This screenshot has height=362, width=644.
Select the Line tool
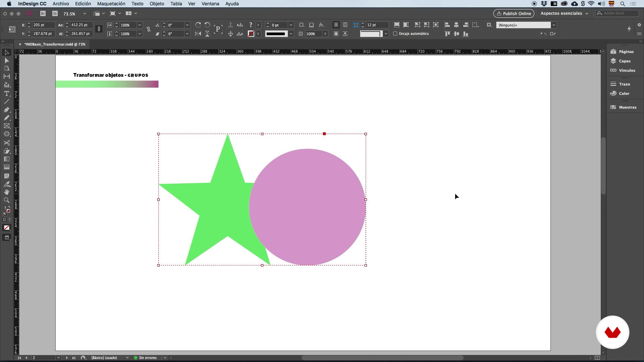[x=6, y=102]
